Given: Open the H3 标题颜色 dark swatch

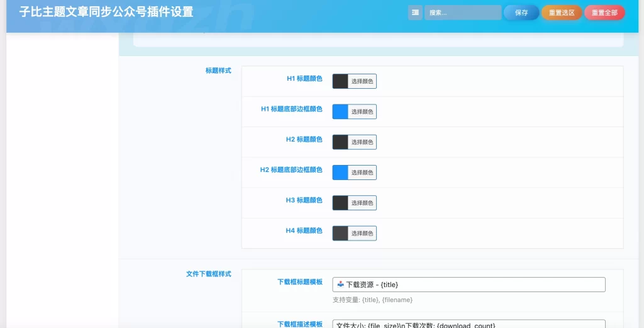Looking at the screenshot, I should click(x=340, y=203).
